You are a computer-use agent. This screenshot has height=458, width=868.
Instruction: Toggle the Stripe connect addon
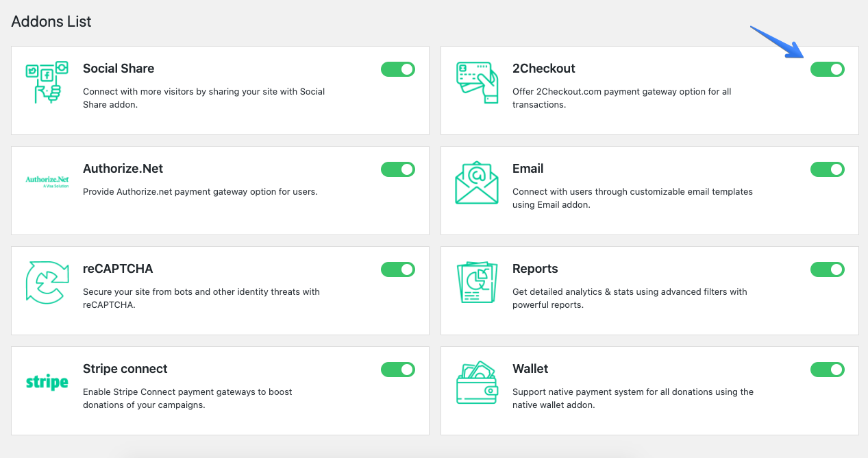[398, 370]
